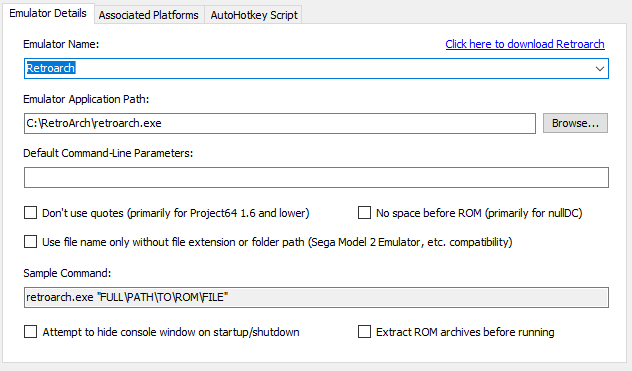Open the AutoHotkey Script tab
The image size is (632, 371).
(x=254, y=15)
